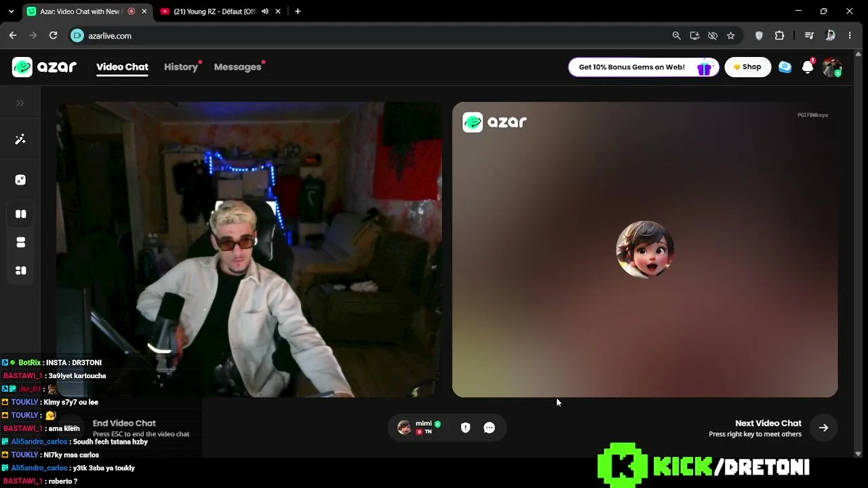Reload the azarlive.com page
This screenshot has height=488, width=868.
tap(54, 36)
